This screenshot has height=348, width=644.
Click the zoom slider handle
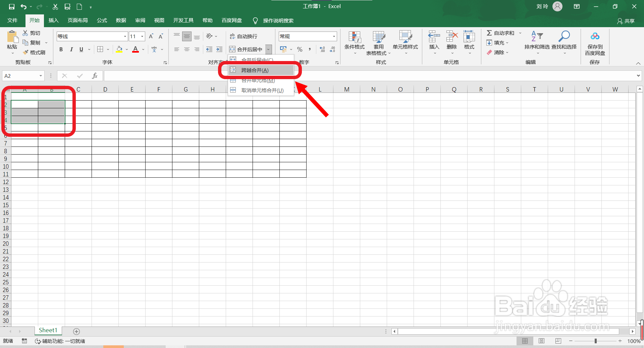coord(596,341)
